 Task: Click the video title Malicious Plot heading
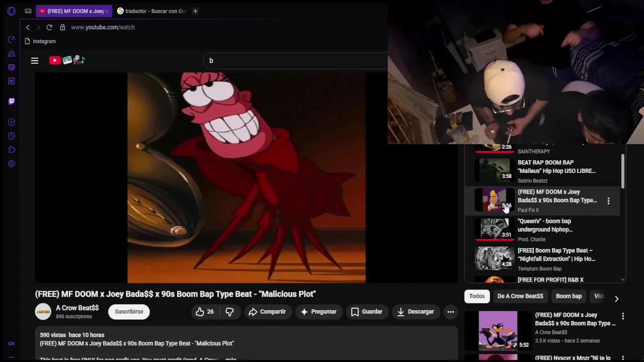point(175,294)
